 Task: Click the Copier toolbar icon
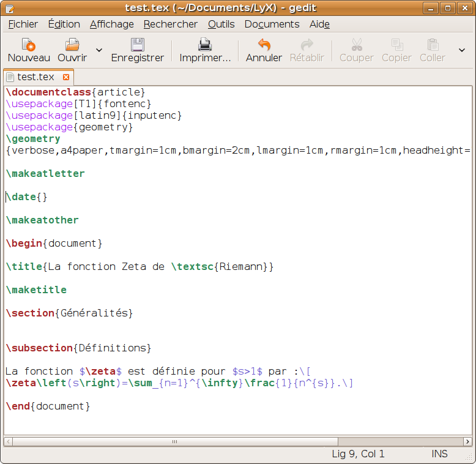(396, 45)
